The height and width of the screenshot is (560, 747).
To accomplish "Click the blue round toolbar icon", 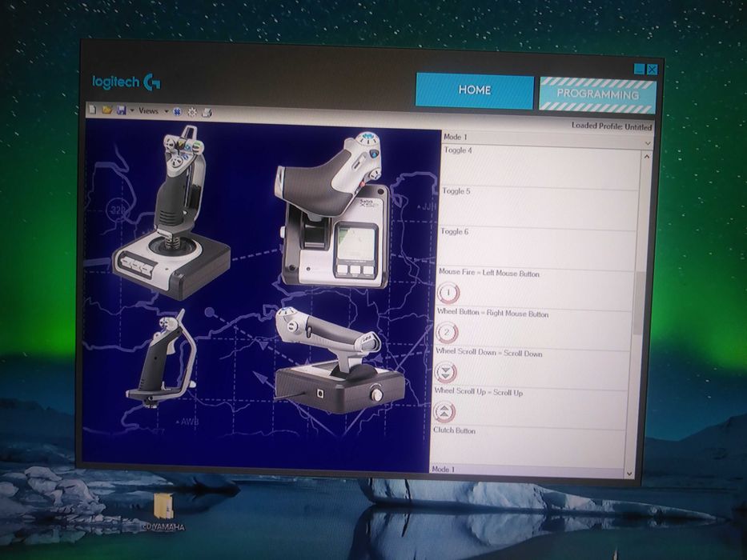I will (x=177, y=112).
